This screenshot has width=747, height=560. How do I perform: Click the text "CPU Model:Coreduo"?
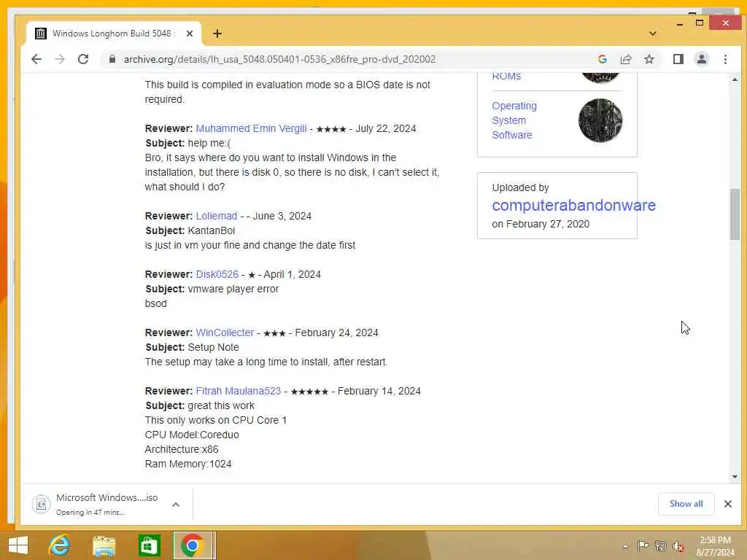point(192,435)
